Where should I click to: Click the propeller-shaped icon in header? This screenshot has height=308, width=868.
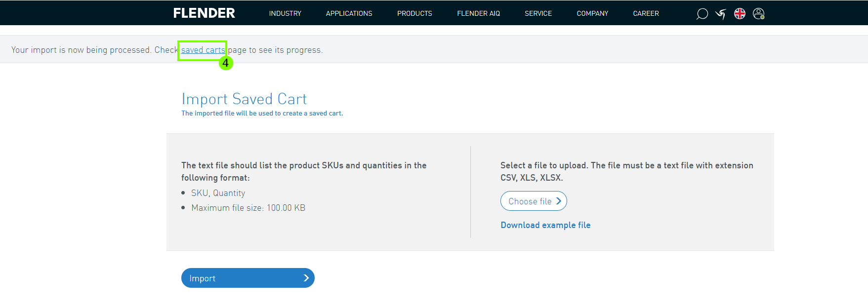point(721,14)
